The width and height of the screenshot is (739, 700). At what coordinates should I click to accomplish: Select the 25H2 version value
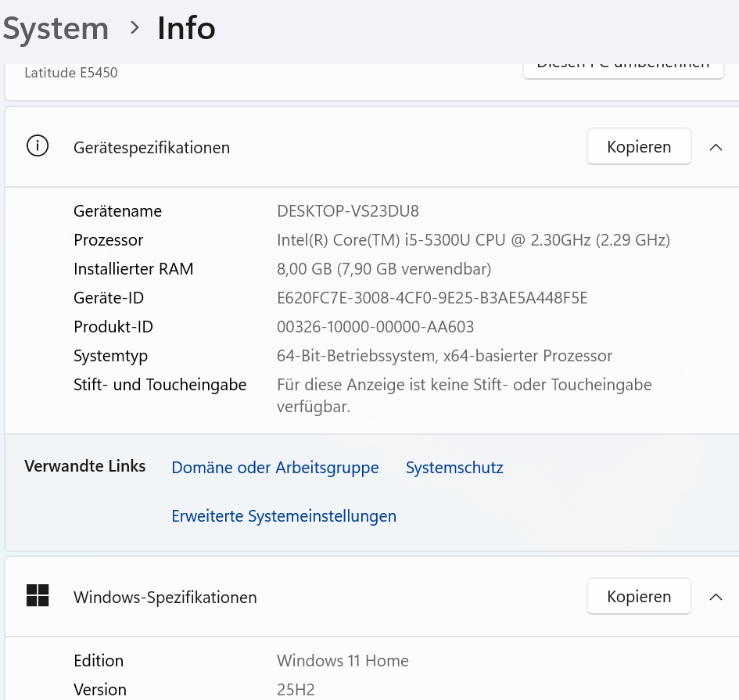pyautogui.click(x=296, y=690)
